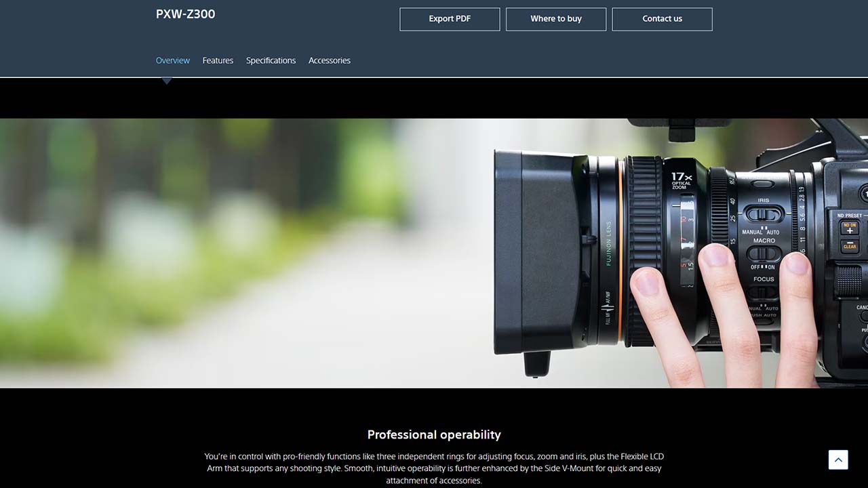Click the MACRO off/on switch in photo

coord(764,253)
